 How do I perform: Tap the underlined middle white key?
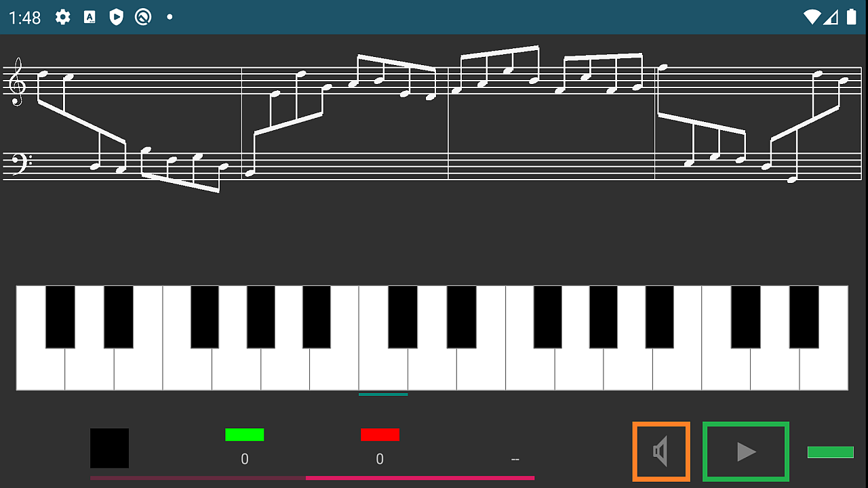click(383, 369)
